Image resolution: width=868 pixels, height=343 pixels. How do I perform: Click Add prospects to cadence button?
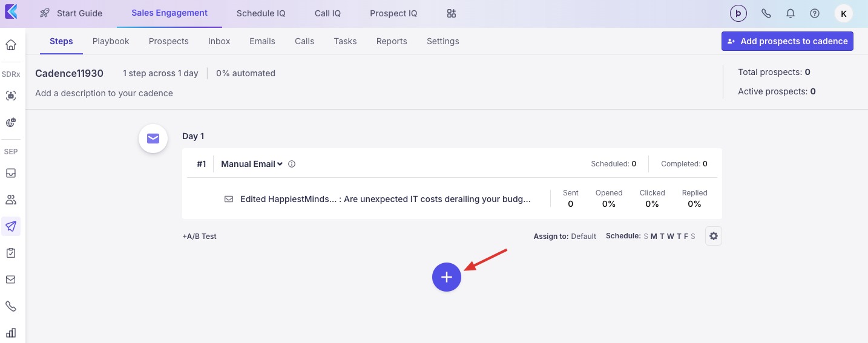click(787, 41)
